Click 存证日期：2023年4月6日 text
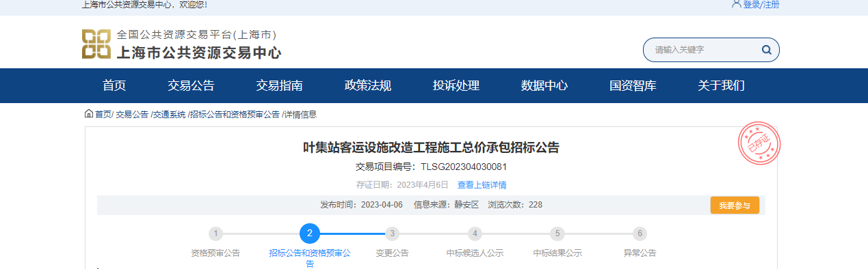The height and width of the screenshot is (269, 868). coord(402,185)
